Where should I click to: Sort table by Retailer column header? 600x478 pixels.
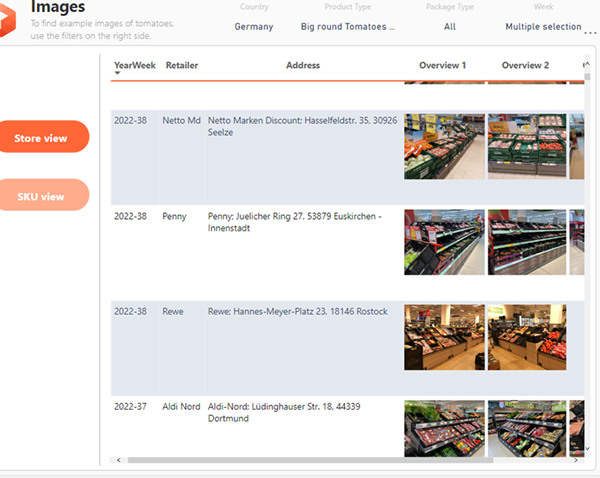(182, 65)
